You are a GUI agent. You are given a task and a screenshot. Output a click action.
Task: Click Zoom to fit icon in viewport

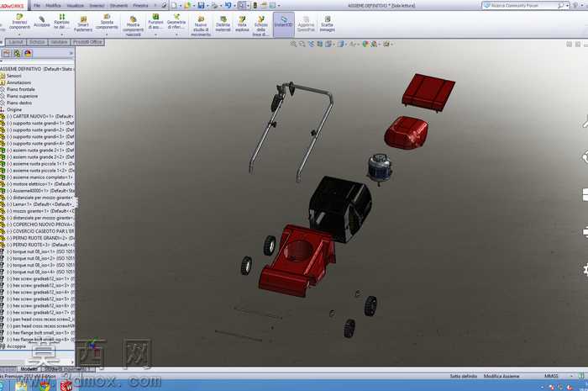click(x=293, y=44)
